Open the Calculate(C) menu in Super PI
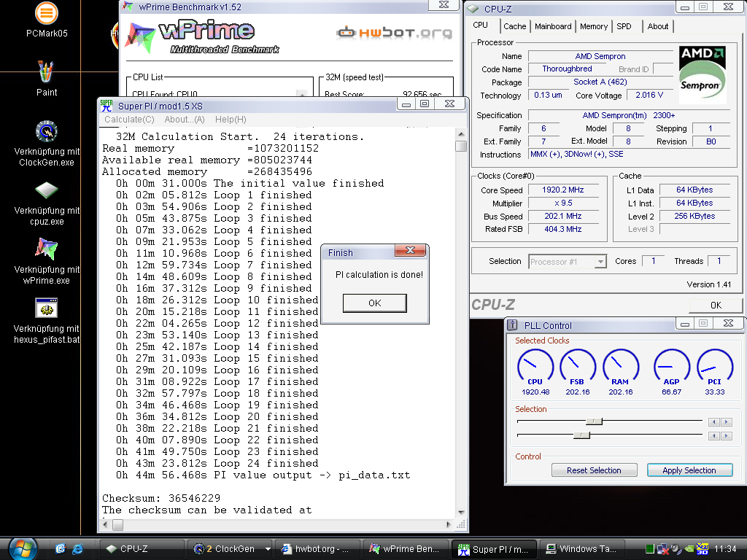The width and height of the screenshot is (747, 560). click(129, 120)
